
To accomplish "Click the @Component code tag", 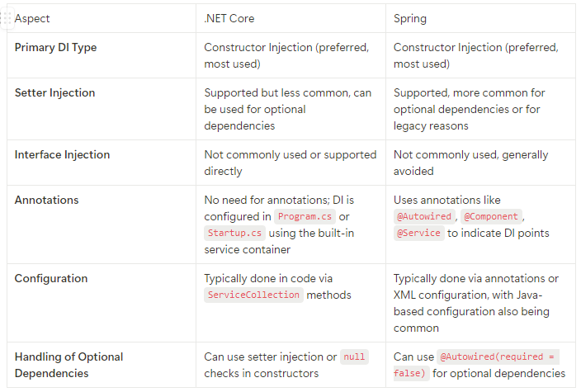I will 491,216.
